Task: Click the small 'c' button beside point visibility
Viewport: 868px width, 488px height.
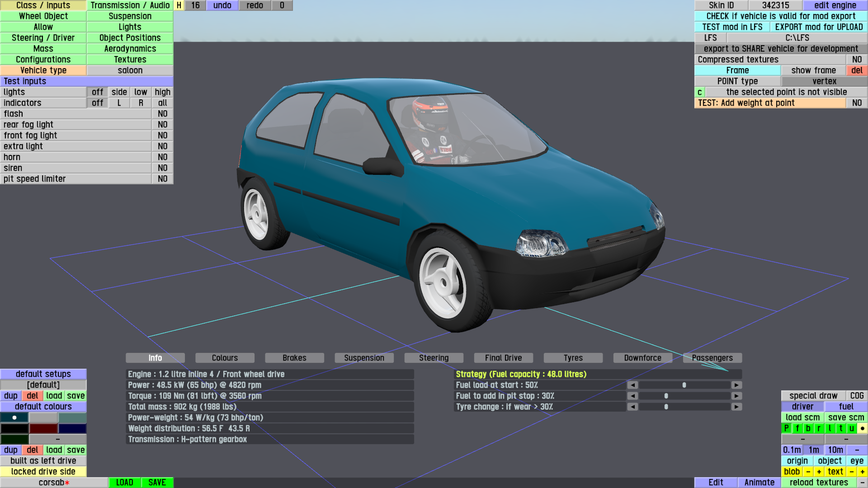Action: [699, 92]
